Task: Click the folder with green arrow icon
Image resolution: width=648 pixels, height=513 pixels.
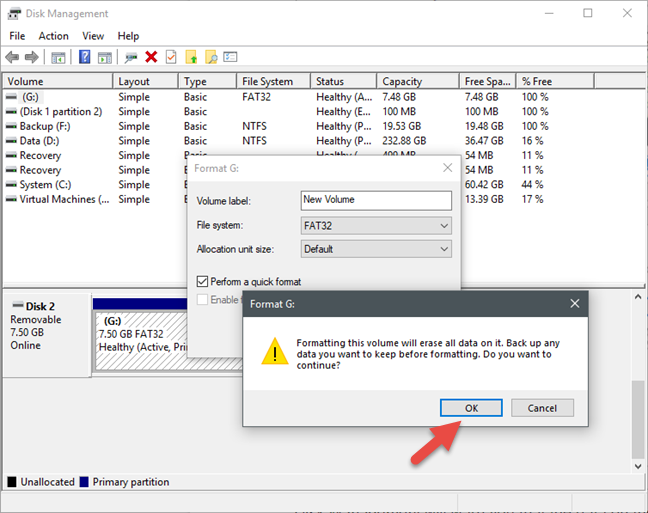Action: click(191, 57)
